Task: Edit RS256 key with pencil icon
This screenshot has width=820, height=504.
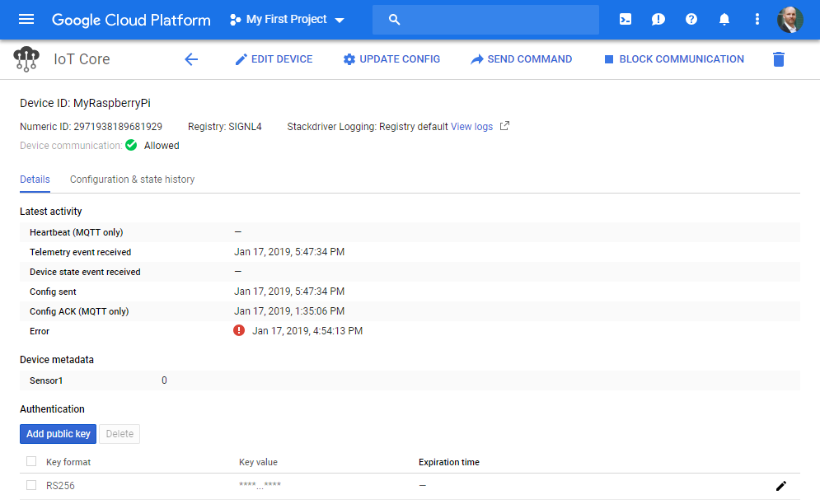Action: 780,486
